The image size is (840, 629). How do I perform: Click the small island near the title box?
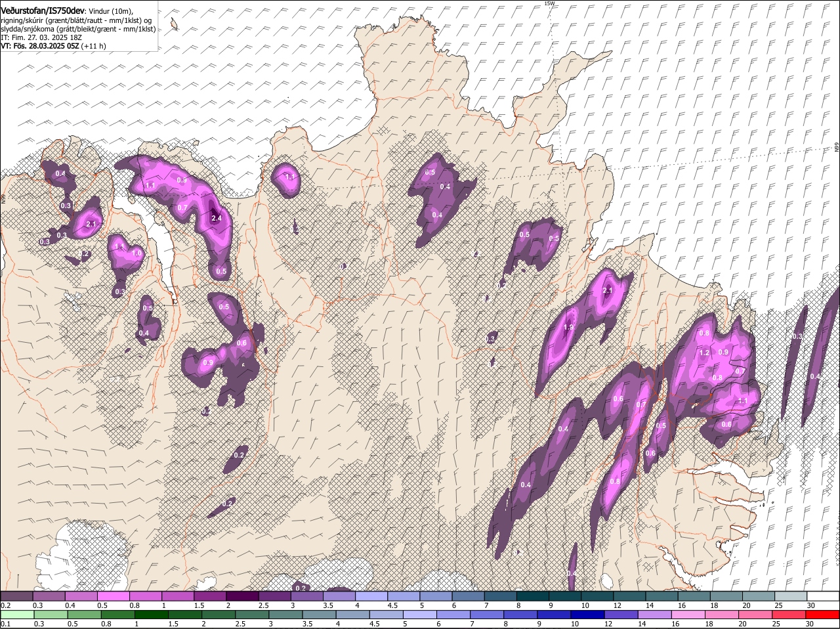pyautogui.click(x=175, y=25)
